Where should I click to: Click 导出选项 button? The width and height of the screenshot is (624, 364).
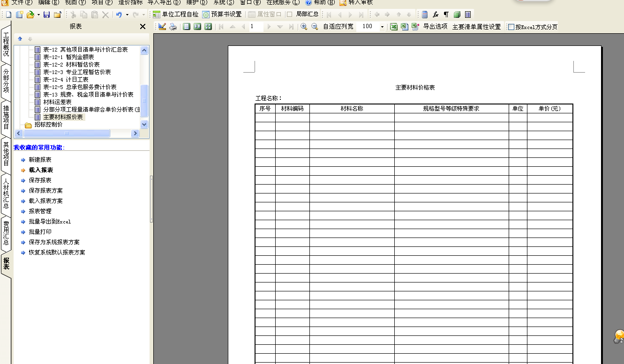pos(435,27)
